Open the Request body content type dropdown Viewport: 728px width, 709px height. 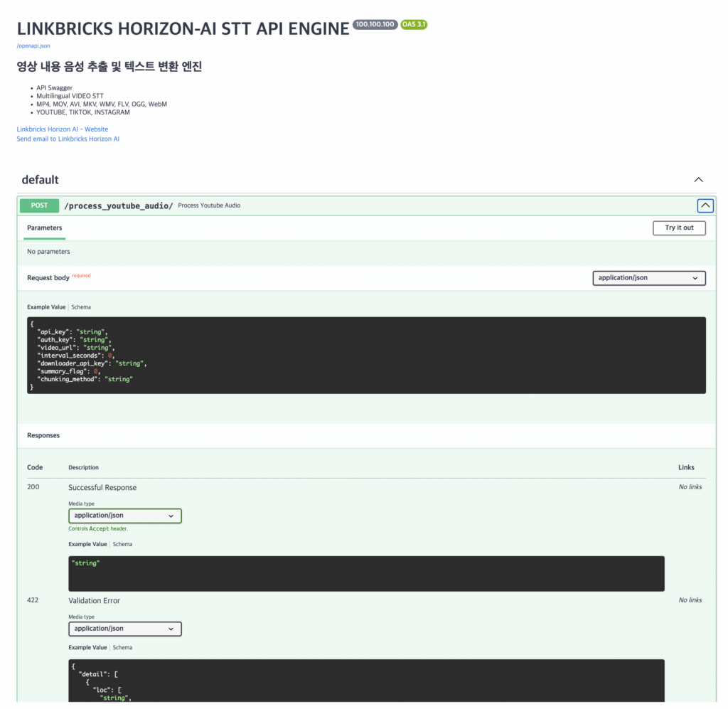(649, 278)
